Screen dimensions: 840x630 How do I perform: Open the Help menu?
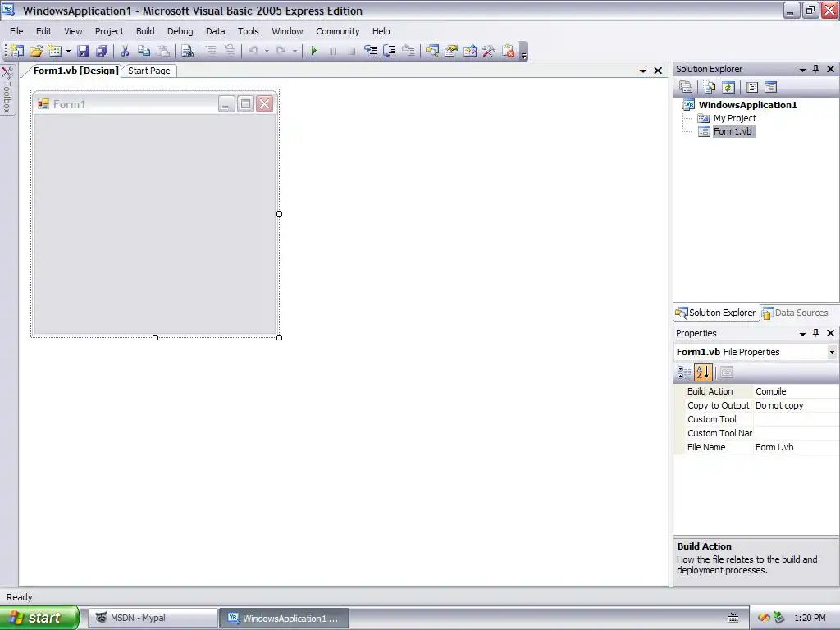[381, 31]
